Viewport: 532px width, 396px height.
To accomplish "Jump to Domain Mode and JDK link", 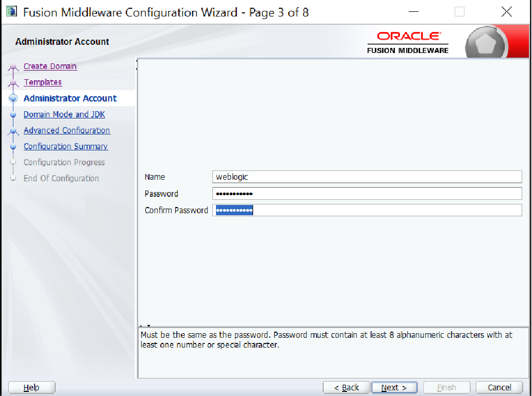I will pyautogui.click(x=64, y=114).
